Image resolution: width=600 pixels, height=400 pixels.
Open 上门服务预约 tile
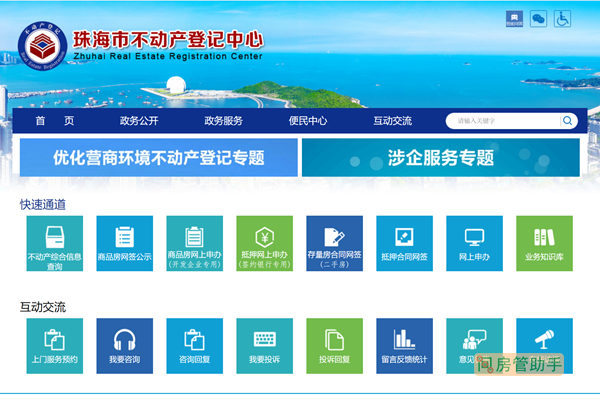[x=54, y=345]
